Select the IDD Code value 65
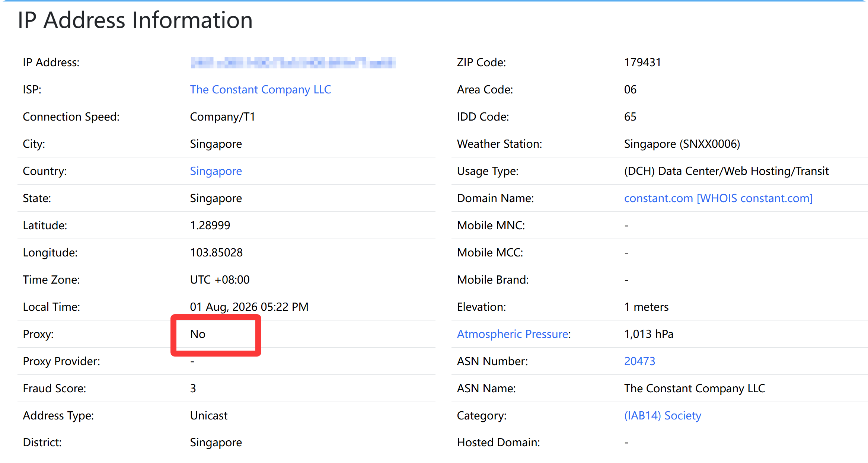 630,117
